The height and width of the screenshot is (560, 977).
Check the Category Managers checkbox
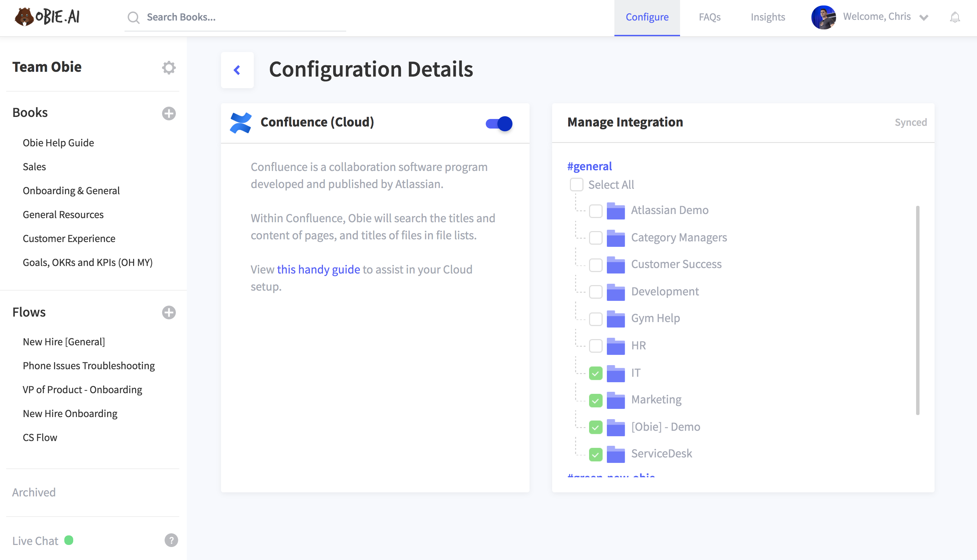tap(596, 238)
